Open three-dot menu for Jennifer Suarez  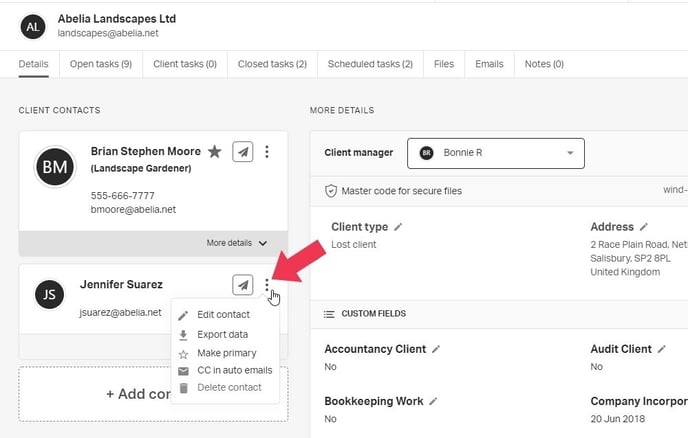[267, 285]
